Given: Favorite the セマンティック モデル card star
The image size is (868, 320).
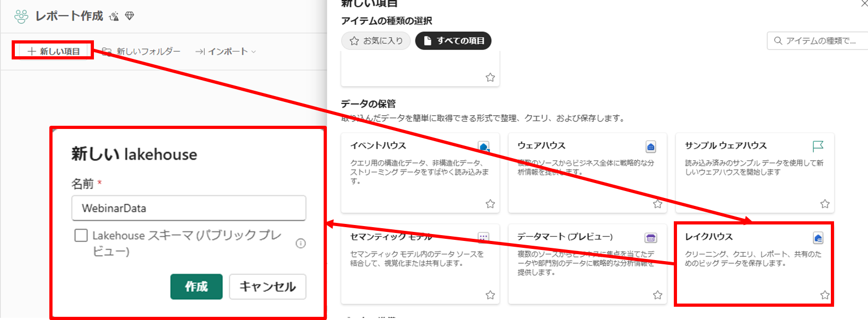Looking at the screenshot, I should click(x=490, y=295).
